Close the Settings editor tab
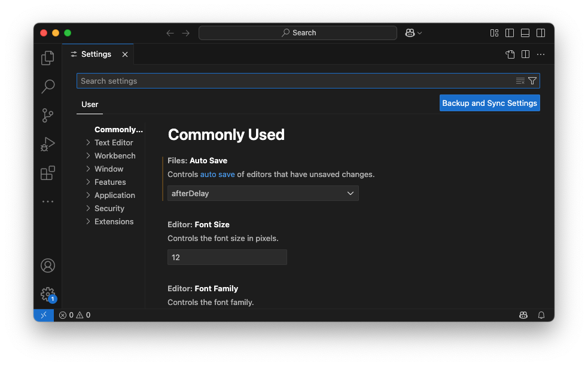The height and width of the screenshot is (366, 588). [125, 54]
